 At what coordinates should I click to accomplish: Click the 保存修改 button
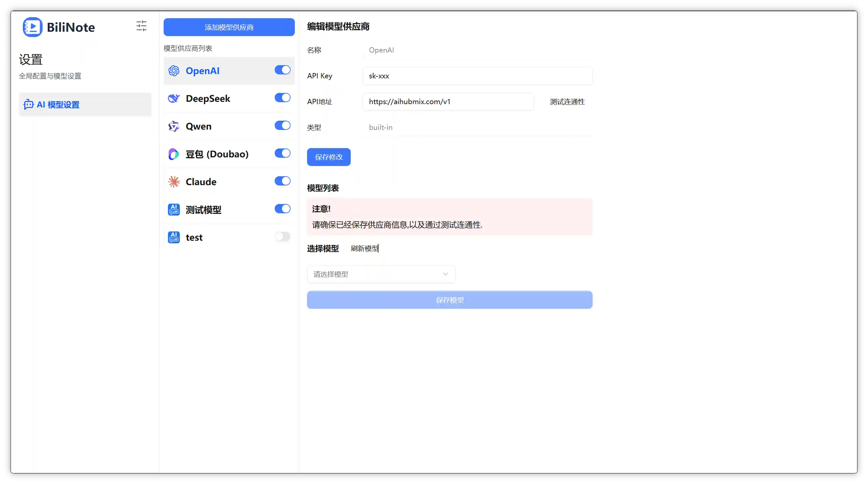point(329,157)
